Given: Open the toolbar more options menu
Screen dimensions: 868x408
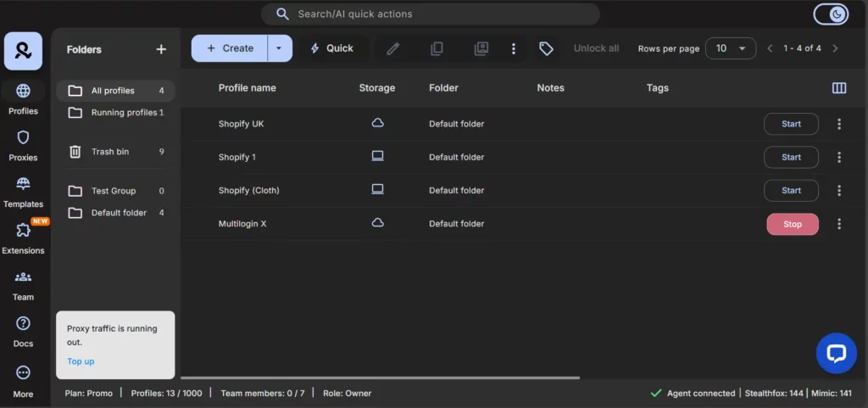Looking at the screenshot, I should 514,48.
